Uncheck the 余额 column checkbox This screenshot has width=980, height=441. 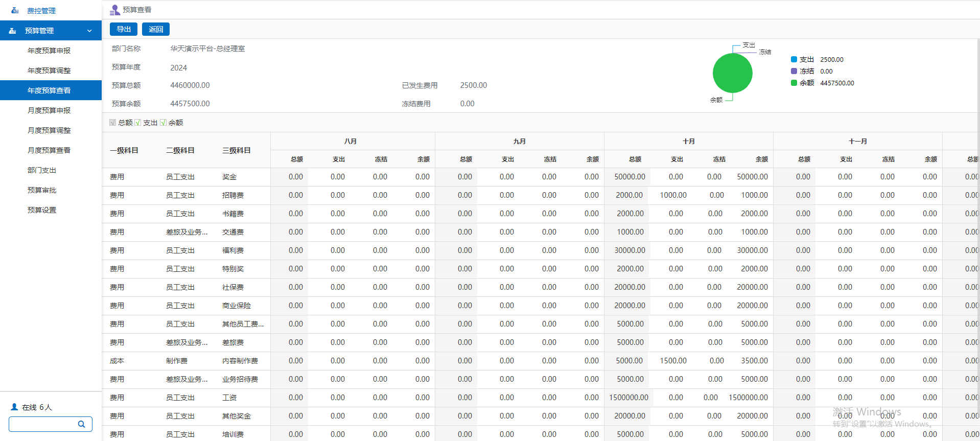[164, 123]
